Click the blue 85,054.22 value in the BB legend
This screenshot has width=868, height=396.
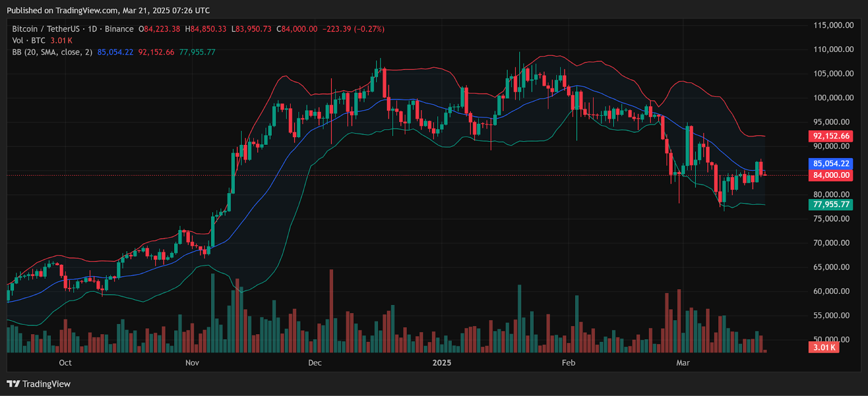pyautogui.click(x=115, y=52)
